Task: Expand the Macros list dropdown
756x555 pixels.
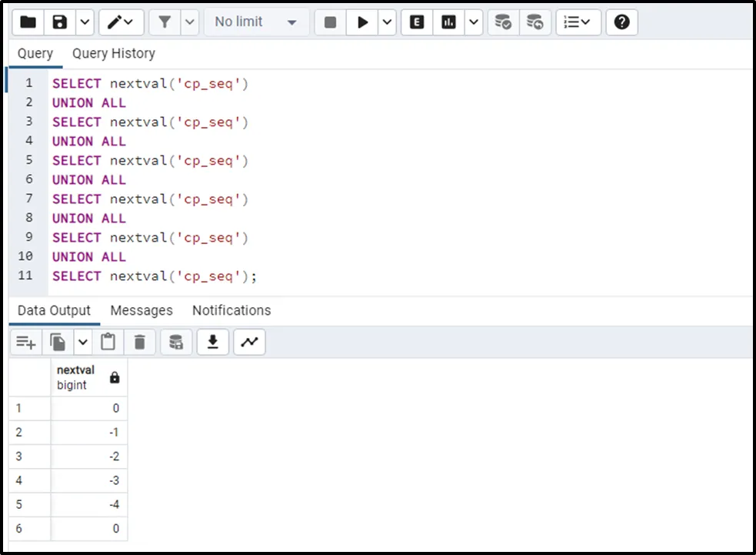Action: point(578,22)
